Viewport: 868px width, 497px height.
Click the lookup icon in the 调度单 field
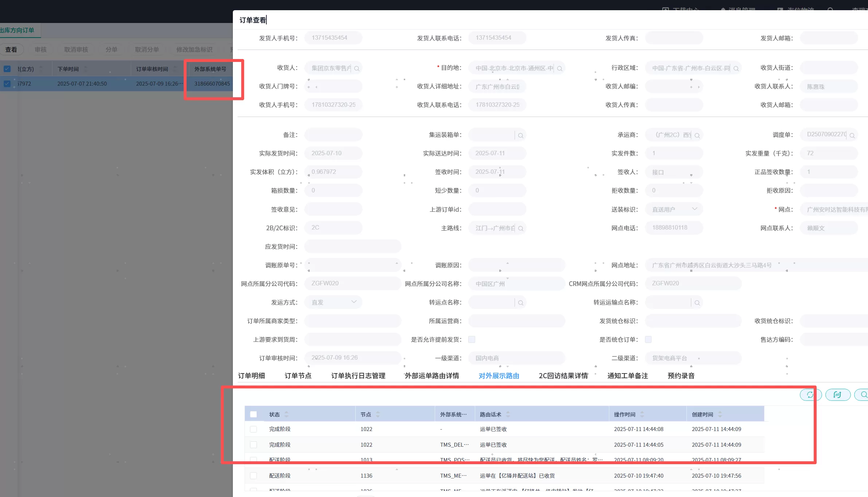[x=852, y=136]
